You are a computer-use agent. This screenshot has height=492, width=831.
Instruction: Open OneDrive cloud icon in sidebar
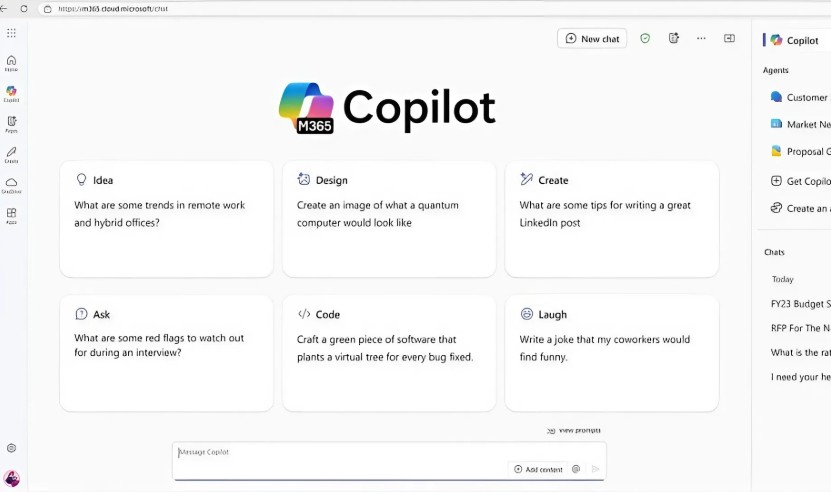(11, 186)
